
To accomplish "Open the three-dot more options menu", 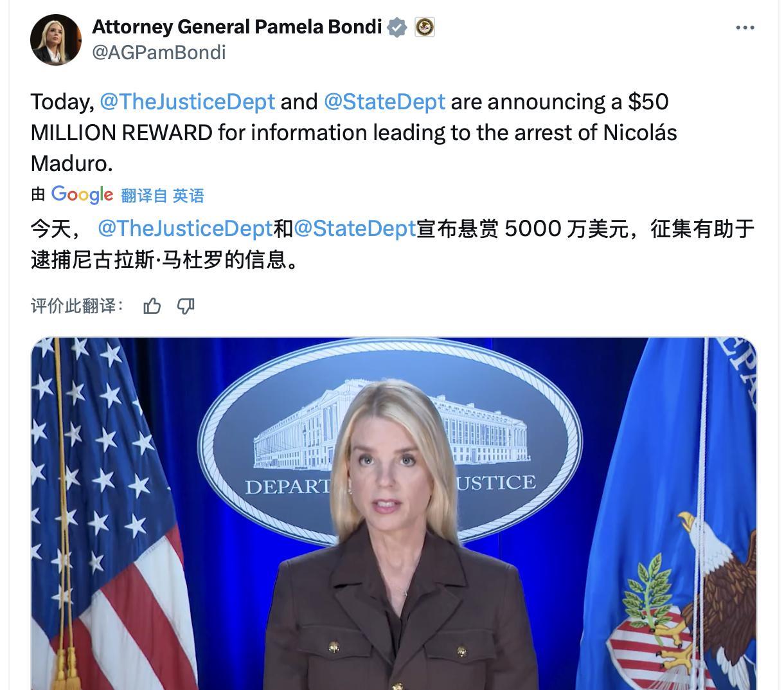I will (745, 28).
